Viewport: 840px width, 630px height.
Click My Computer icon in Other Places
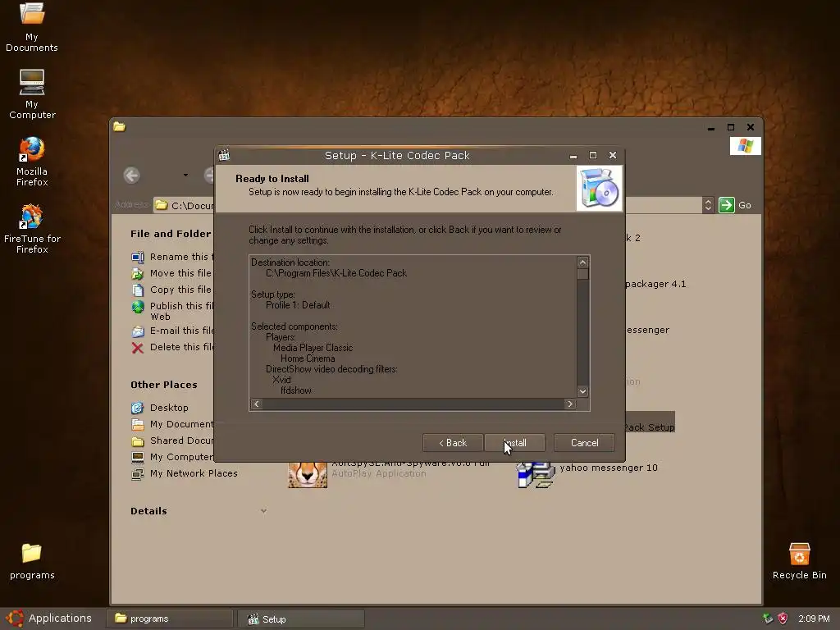tap(138, 458)
